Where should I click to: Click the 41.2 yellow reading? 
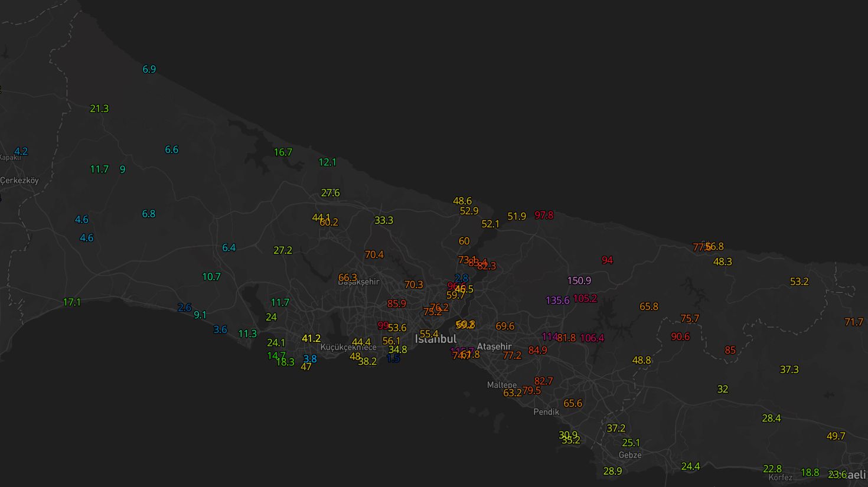coord(311,339)
